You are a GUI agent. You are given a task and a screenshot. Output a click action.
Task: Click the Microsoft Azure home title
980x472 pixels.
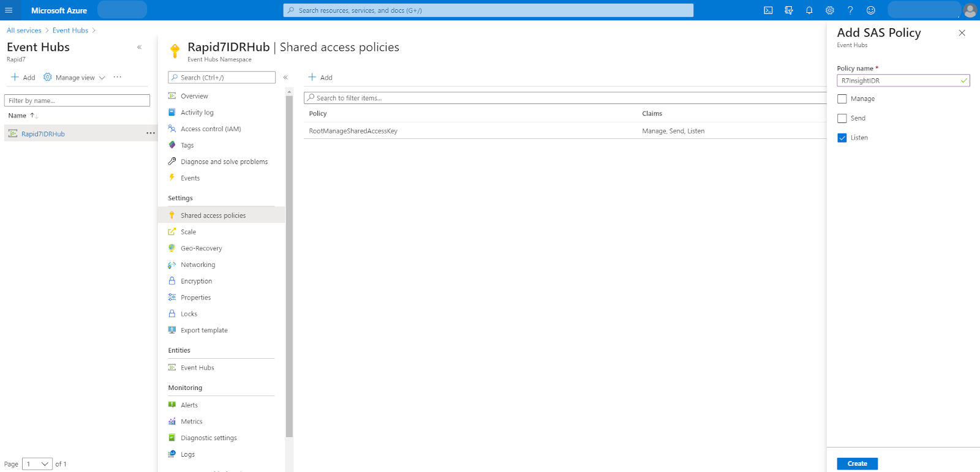pos(59,10)
